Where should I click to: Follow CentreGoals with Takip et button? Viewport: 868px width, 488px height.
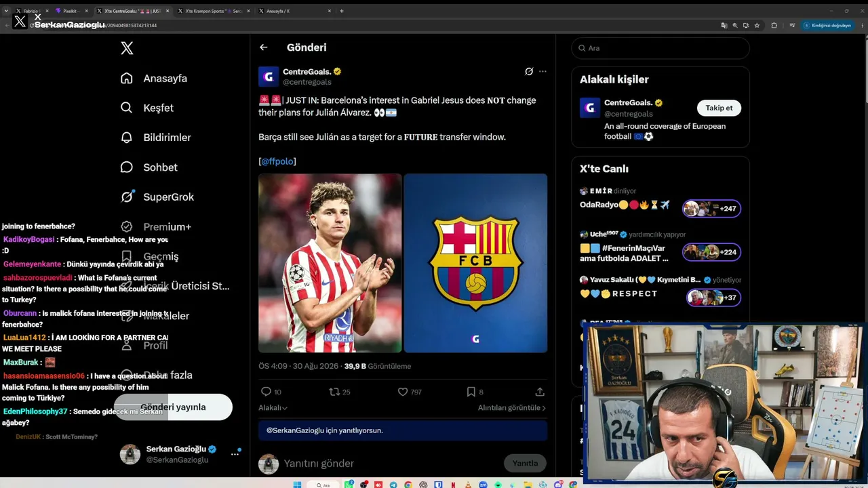pyautogui.click(x=719, y=108)
